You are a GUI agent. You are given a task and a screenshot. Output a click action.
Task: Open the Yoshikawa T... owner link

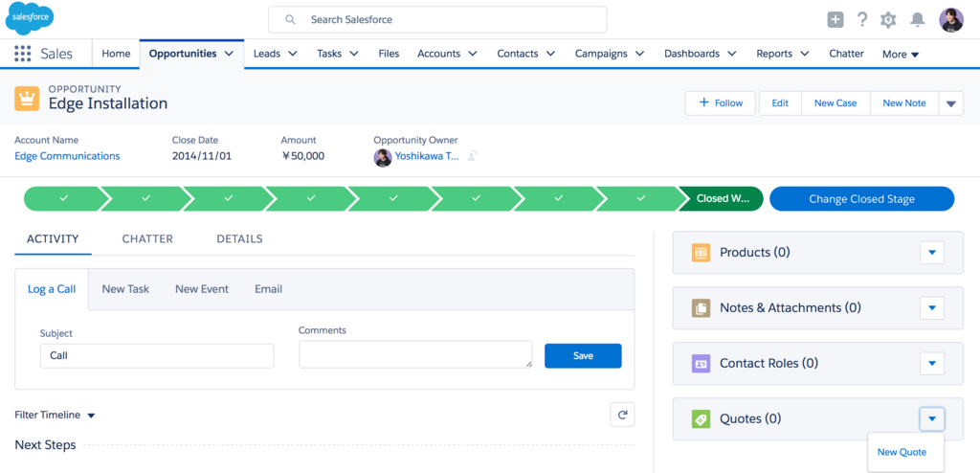coord(427,156)
